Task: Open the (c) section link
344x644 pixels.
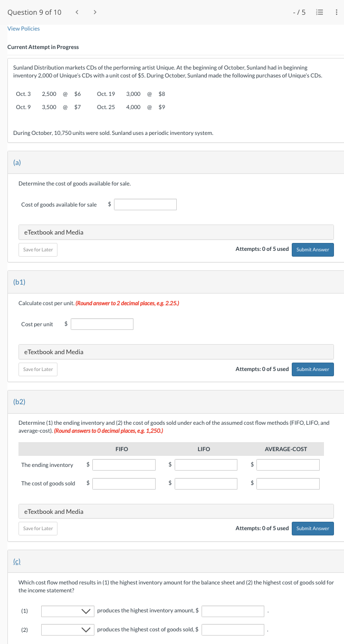Action: pos(17,561)
